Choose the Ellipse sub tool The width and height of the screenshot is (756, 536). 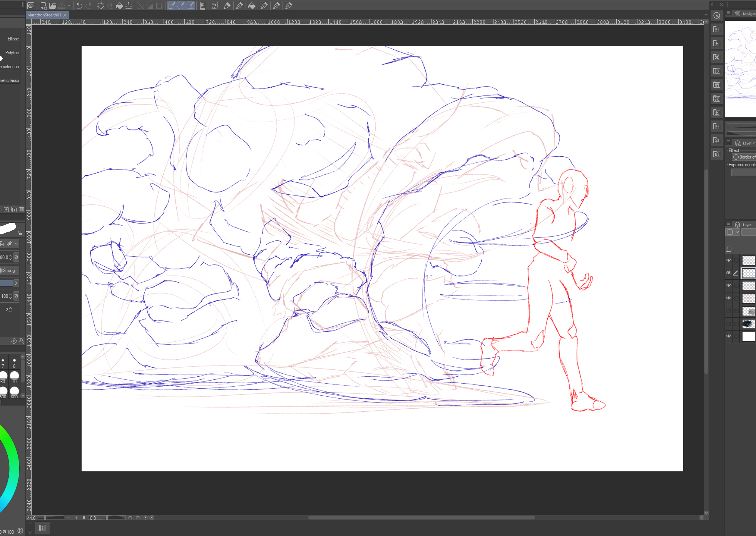13,39
